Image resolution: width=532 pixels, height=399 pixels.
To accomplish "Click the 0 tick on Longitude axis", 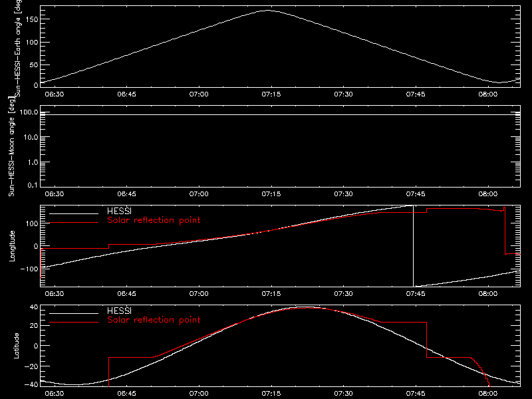I will 36,246.
